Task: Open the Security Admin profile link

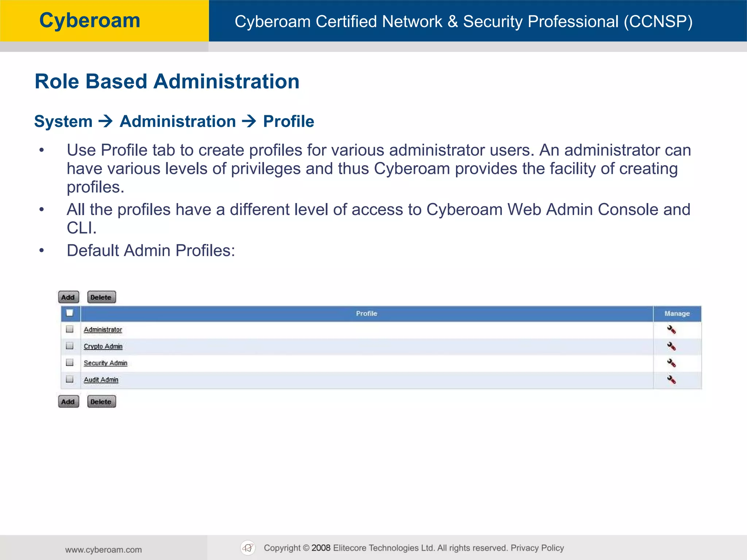Action: point(105,363)
